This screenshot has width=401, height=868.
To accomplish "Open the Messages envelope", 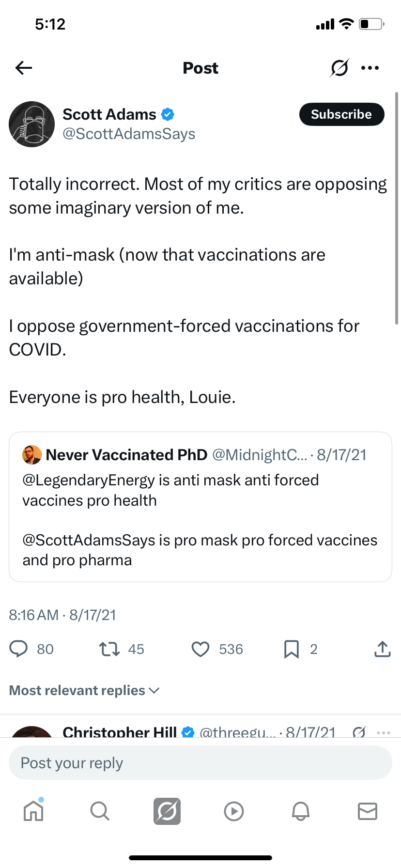I will click(368, 811).
